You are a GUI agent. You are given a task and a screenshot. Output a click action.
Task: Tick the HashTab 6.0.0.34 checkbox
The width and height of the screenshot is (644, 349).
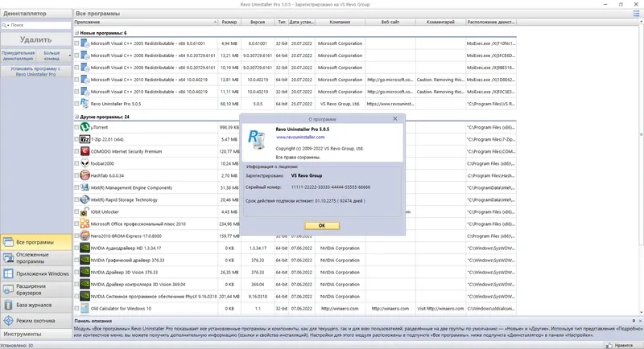pos(76,175)
